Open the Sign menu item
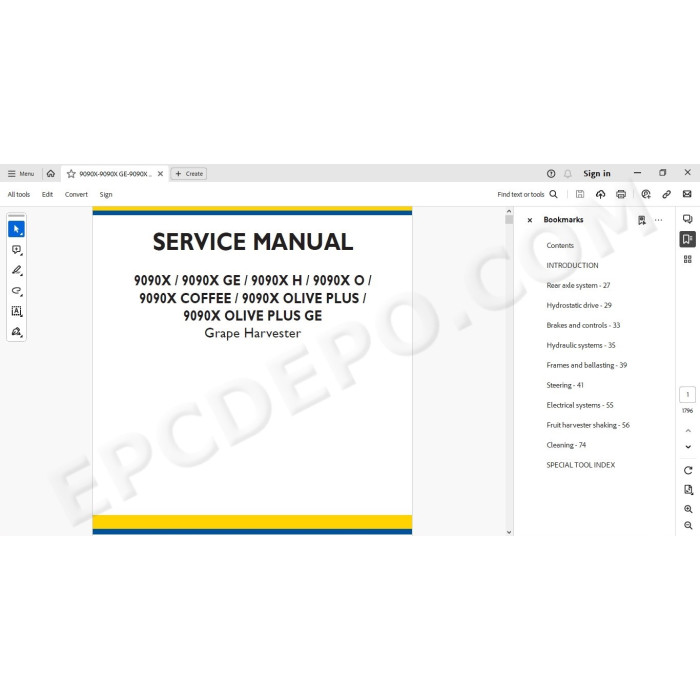The image size is (700, 700). tap(106, 194)
